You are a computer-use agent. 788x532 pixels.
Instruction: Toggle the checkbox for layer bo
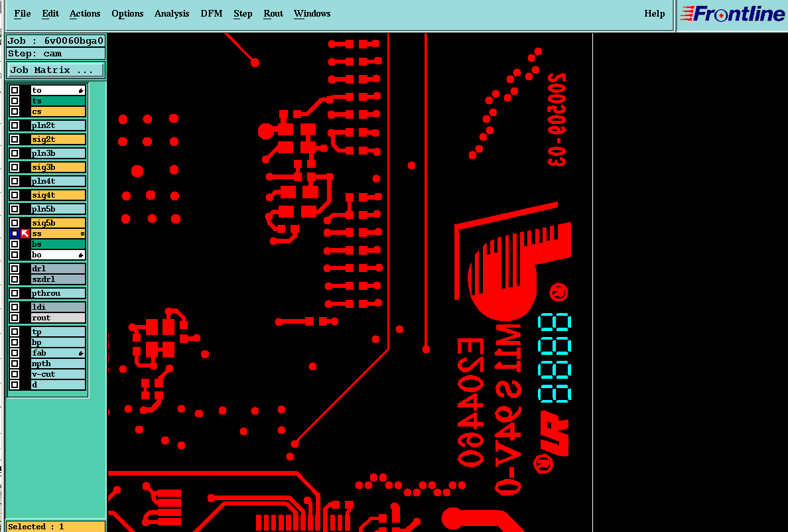(15, 255)
